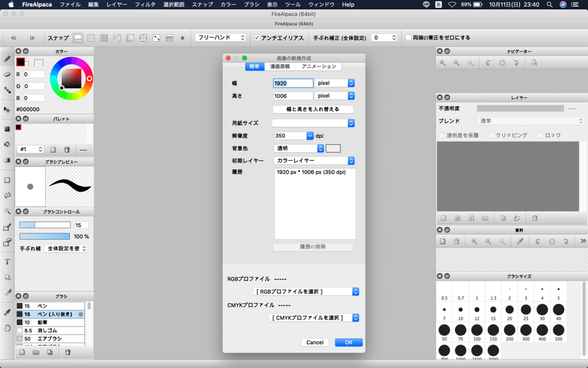Check ロック in the Layer panel

point(541,135)
